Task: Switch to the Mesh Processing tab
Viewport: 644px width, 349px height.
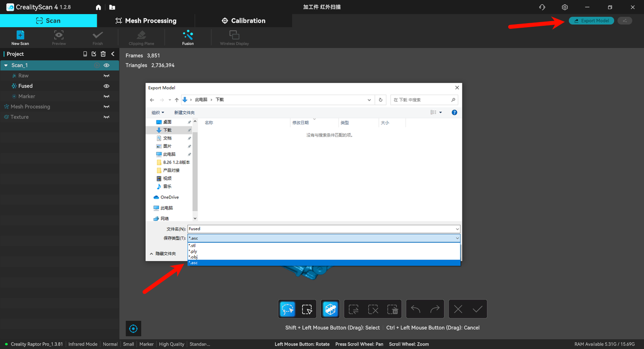Action: point(145,21)
